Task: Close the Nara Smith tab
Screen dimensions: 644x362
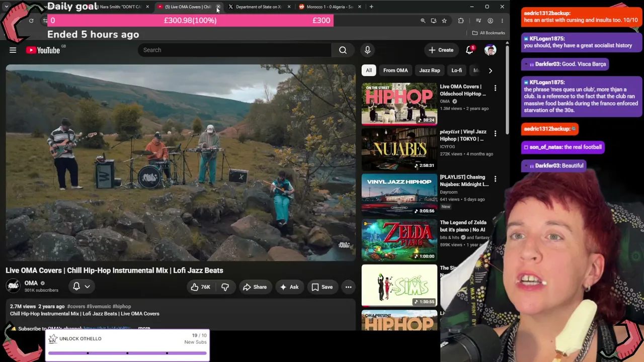Action: (x=147, y=7)
